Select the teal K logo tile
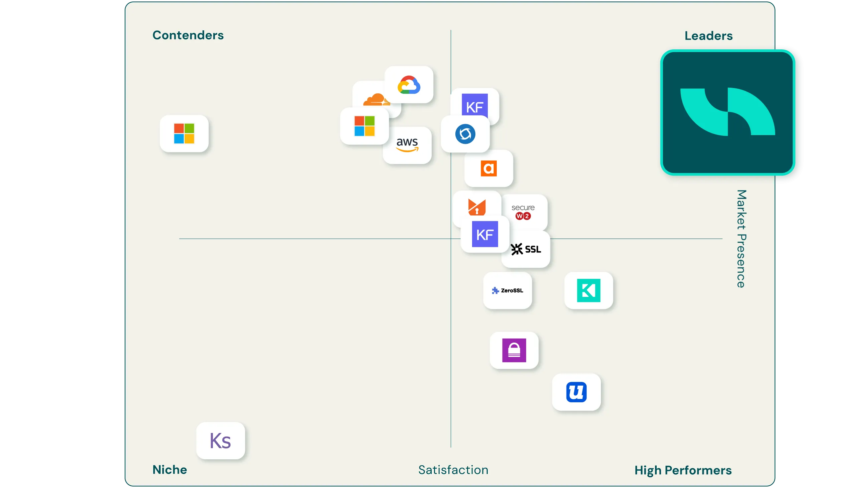868x488 pixels. tap(589, 291)
